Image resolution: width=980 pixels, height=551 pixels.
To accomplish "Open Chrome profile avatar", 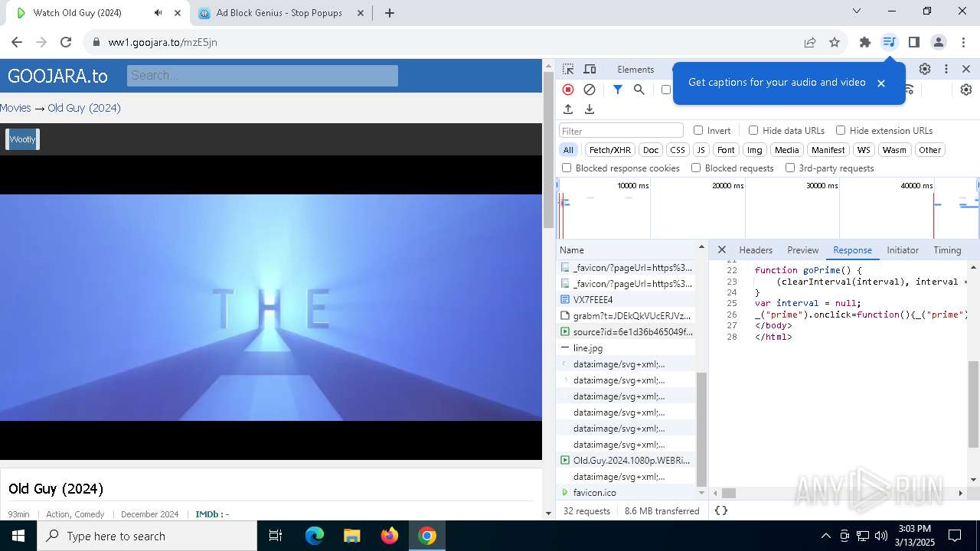I will (938, 42).
